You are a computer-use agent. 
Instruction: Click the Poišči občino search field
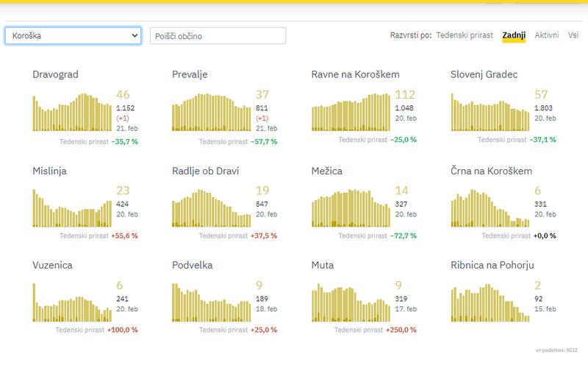pyautogui.click(x=218, y=36)
